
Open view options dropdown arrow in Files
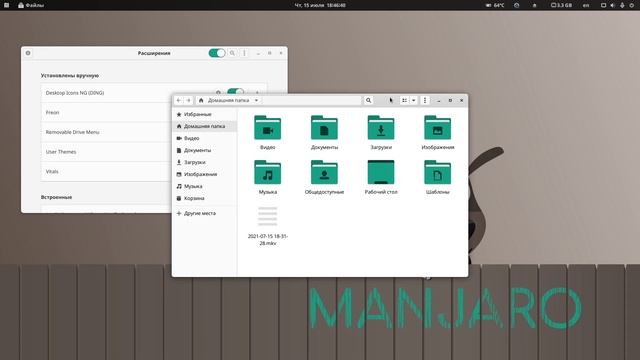(413, 100)
